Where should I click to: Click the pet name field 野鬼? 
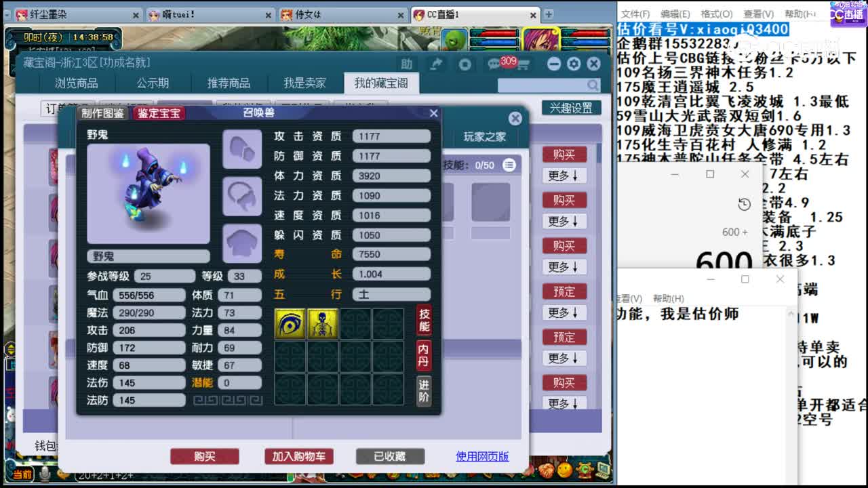click(149, 256)
